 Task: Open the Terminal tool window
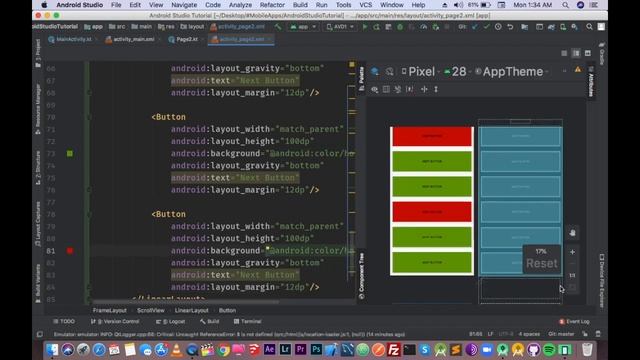click(x=247, y=322)
